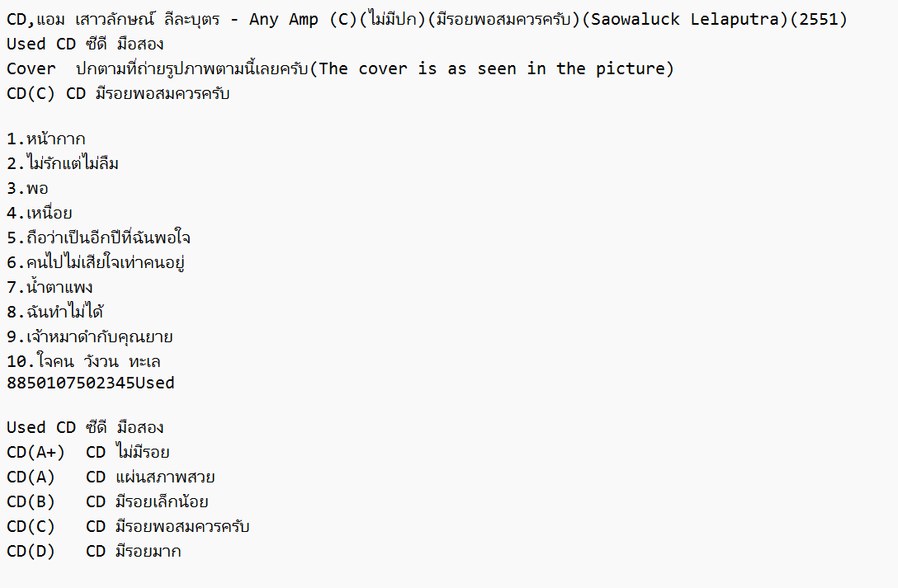Click the first "Used CD ซีดี มือสอง" line

(x=85, y=45)
